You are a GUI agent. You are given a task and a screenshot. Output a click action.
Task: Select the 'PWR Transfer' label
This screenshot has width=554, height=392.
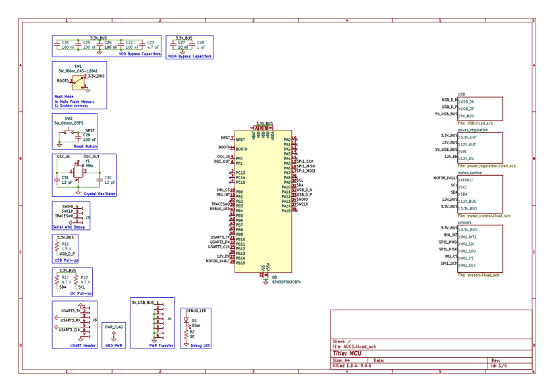click(x=161, y=346)
